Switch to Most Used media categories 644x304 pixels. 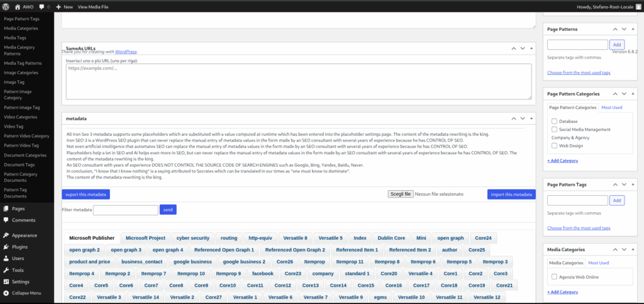coord(599,263)
